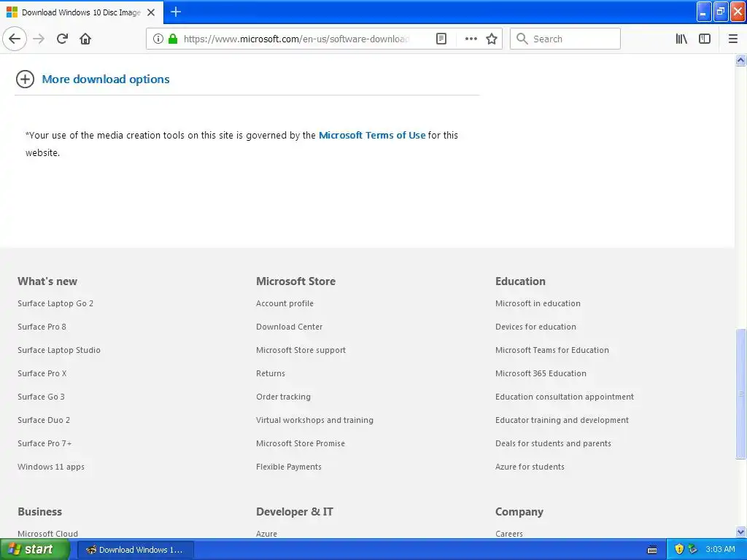Open Surface Laptop Go 2 link
The width and height of the screenshot is (747, 560).
[55, 303]
